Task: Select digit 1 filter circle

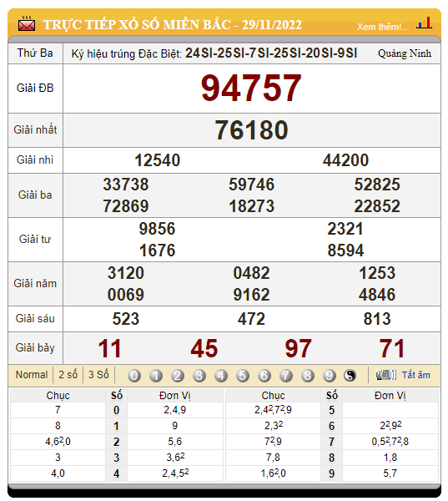Action: pyautogui.click(x=156, y=376)
